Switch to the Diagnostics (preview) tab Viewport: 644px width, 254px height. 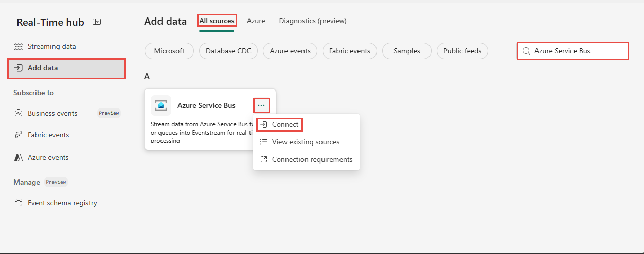click(313, 21)
